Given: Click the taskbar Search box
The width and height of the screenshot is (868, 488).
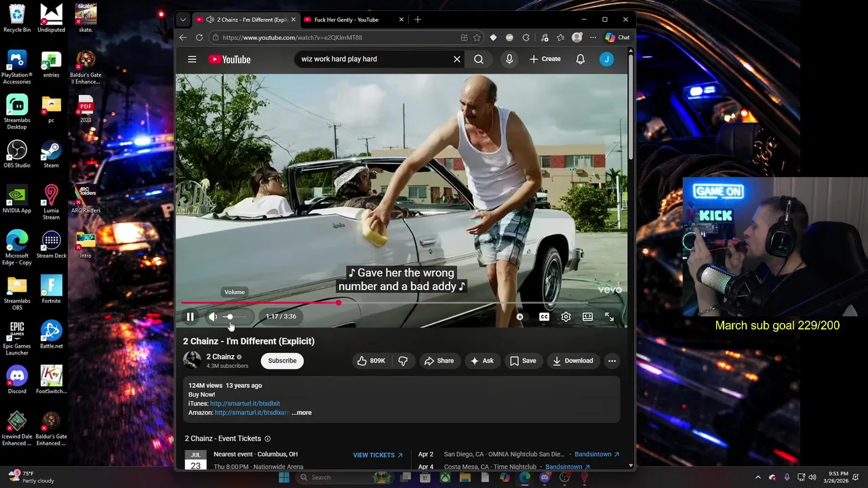Looking at the screenshot, I should [344, 477].
